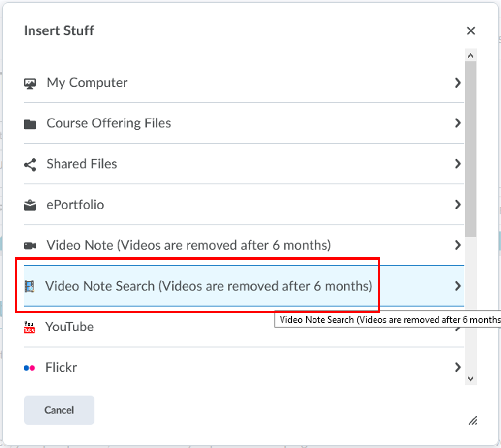
Task: Click the Flickr dots icon
Action: [x=31, y=367]
